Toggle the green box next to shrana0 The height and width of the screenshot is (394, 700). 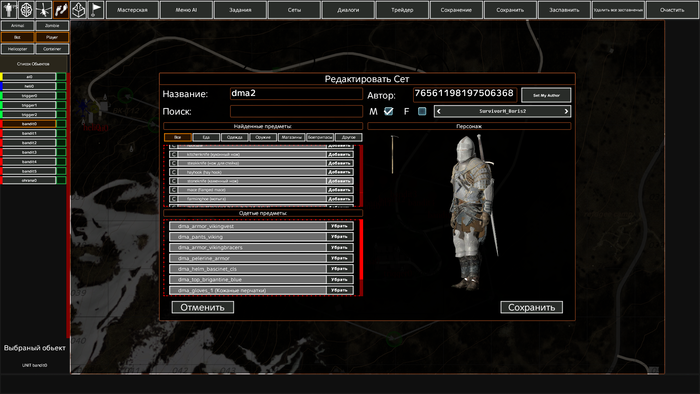[x=61, y=180]
